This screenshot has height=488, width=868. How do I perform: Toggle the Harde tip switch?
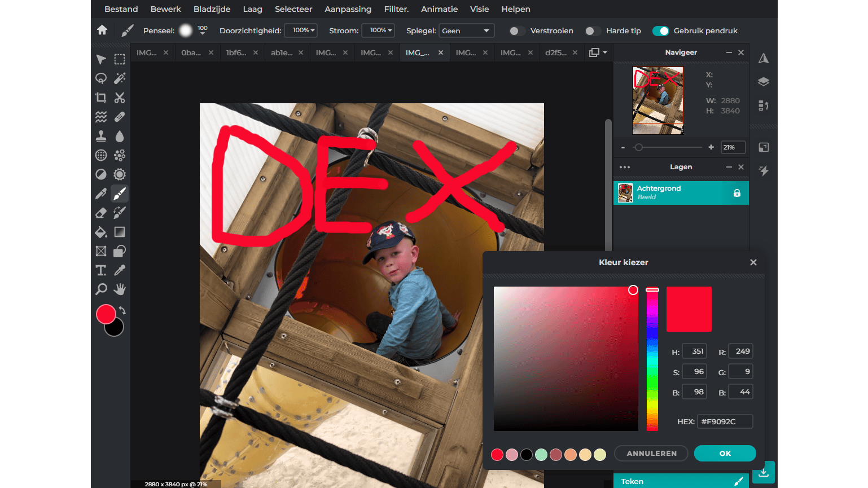click(593, 31)
